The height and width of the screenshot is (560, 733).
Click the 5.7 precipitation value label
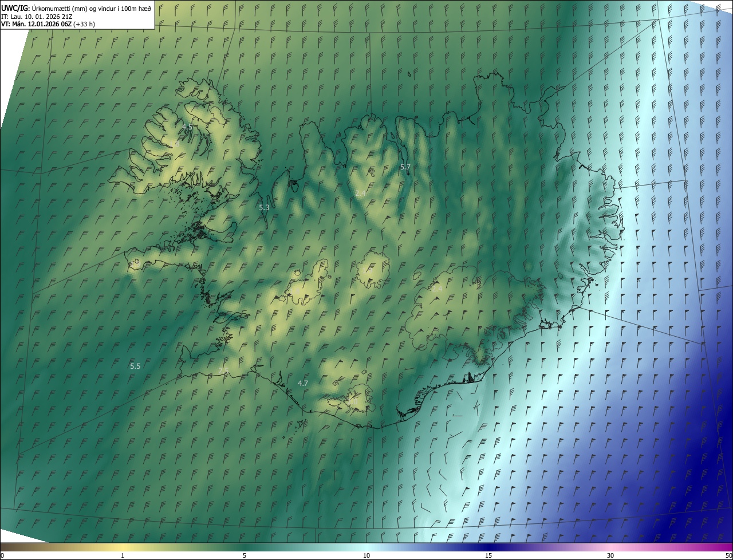[405, 167]
